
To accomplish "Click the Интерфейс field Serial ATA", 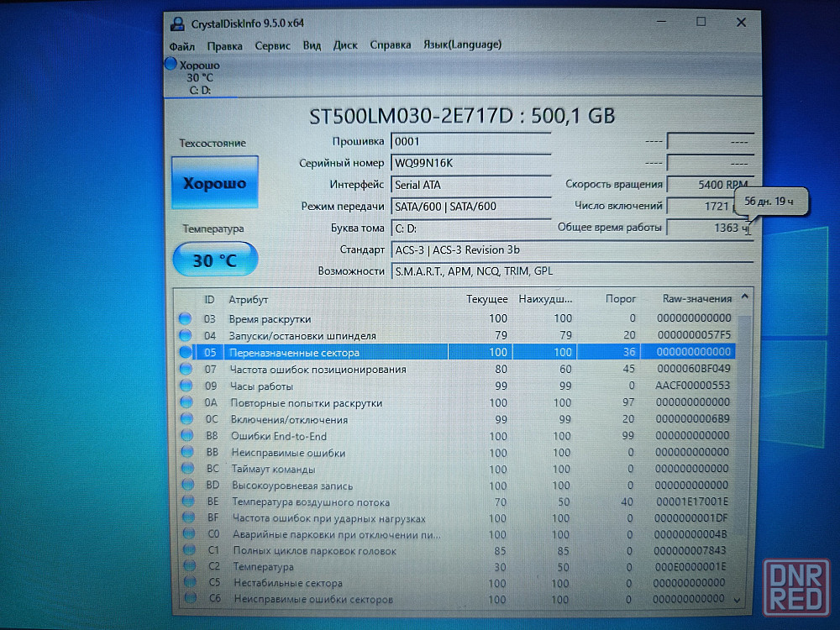I will coord(471,185).
